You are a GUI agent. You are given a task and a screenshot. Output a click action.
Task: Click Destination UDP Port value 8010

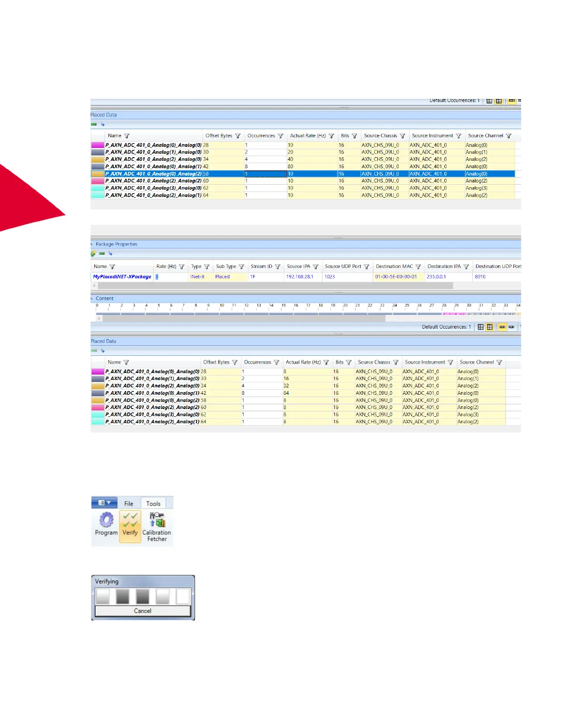(x=480, y=277)
